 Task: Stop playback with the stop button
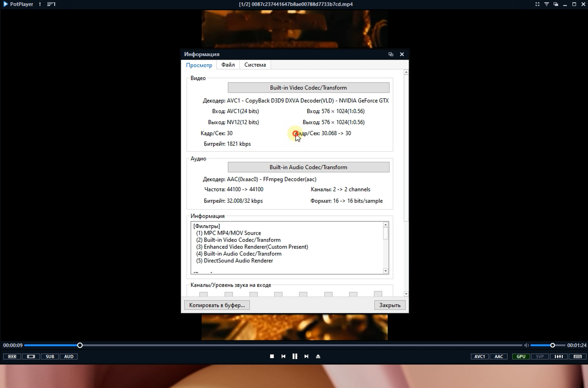[x=272, y=356]
